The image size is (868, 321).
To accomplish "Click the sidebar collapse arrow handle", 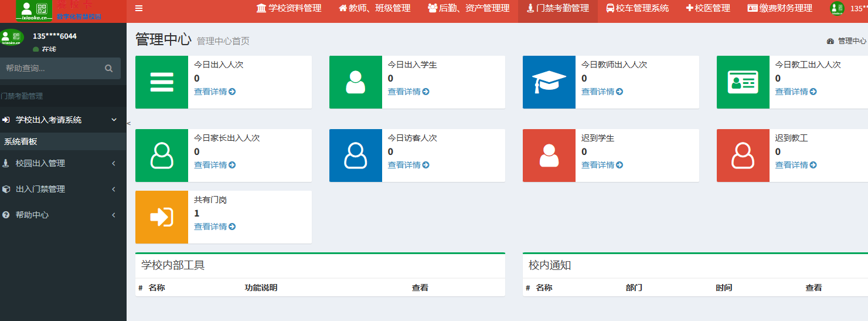I will click(128, 123).
